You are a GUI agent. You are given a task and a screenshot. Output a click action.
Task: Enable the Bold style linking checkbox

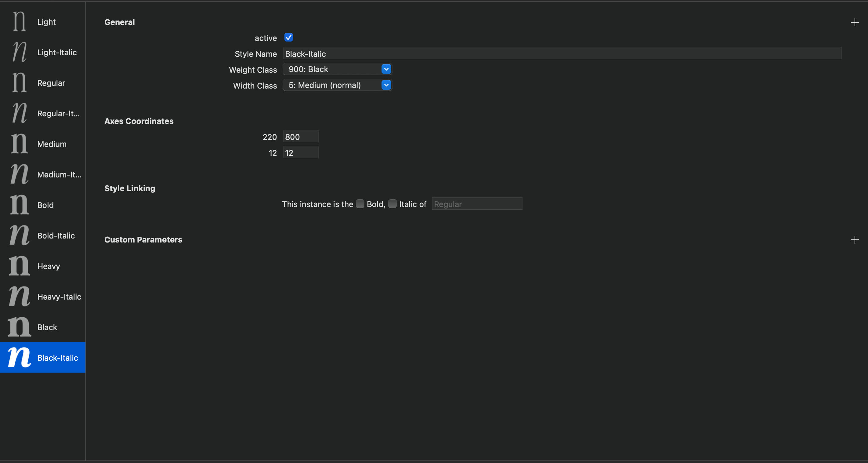[x=360, y=204]
